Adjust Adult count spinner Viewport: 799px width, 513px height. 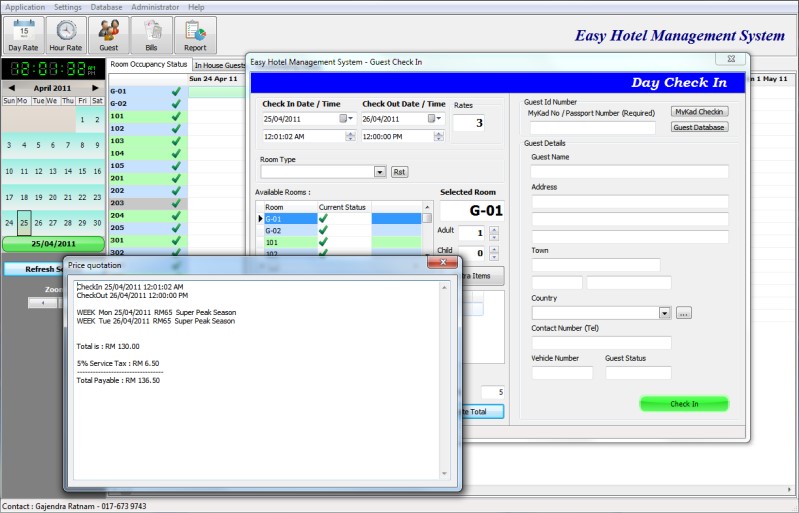tap(494, 233)
